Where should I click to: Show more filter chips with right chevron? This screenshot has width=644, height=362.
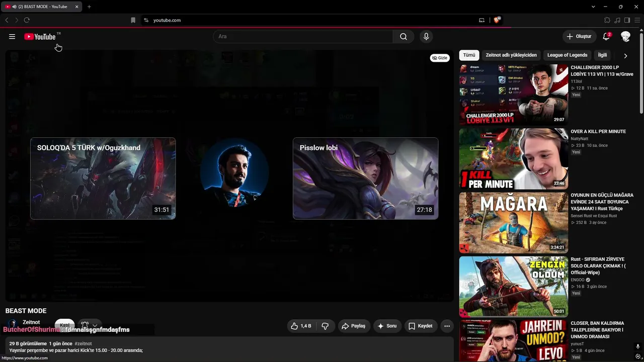point(625,56)
